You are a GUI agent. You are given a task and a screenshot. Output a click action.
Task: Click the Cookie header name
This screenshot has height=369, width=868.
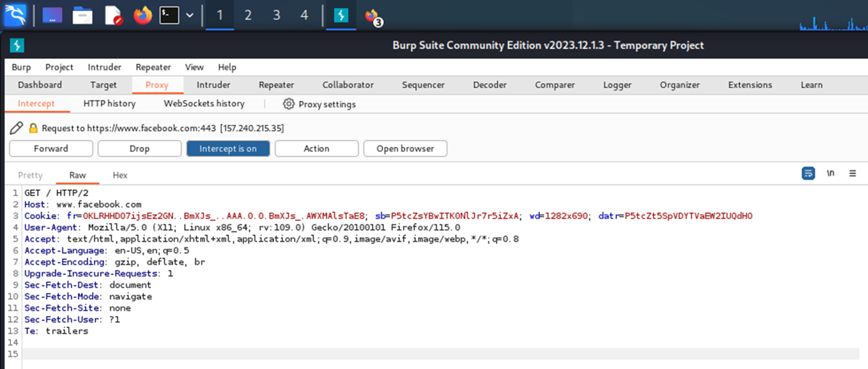(40, 216)
